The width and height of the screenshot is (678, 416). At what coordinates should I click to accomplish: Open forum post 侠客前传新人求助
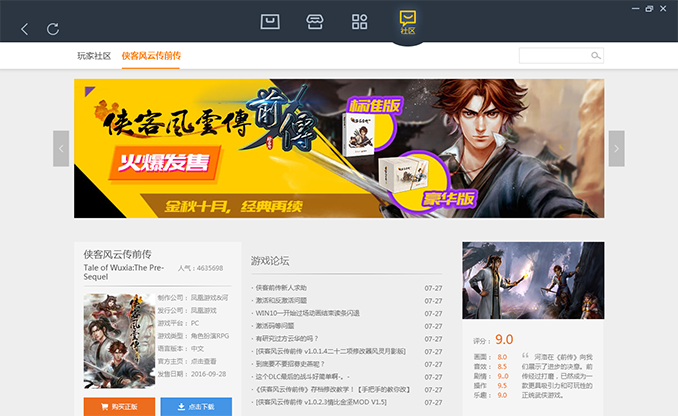281,288
